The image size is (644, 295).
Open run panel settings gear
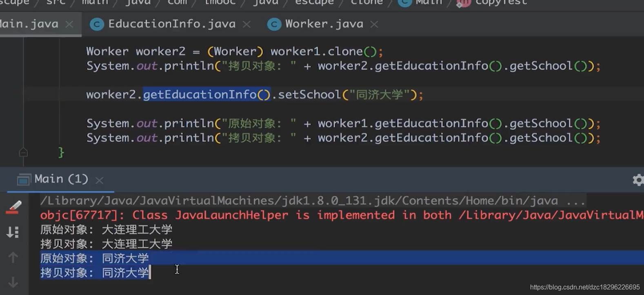(638, 180)
